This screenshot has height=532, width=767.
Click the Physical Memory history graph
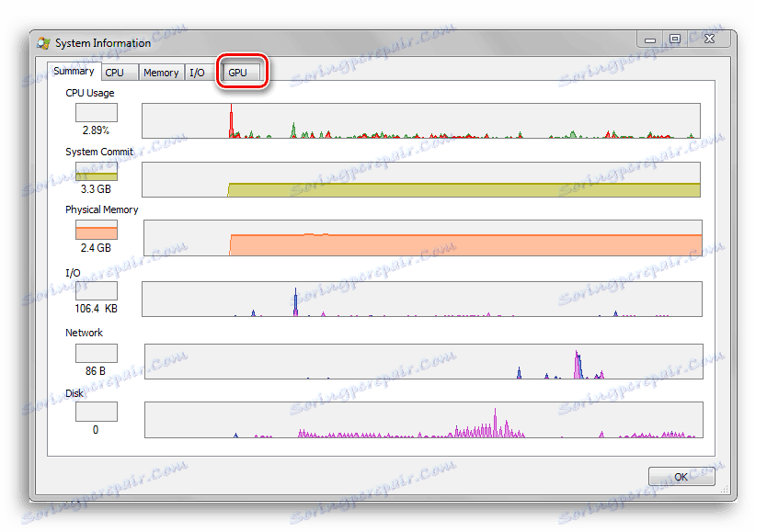click(423, 238)
